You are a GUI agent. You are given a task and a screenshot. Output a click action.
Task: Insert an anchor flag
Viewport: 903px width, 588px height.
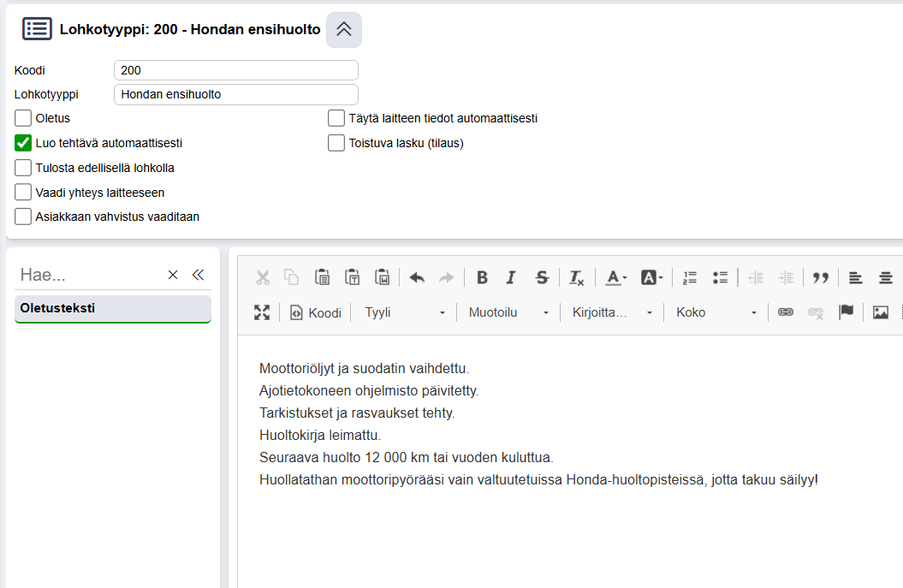(846, 312)
